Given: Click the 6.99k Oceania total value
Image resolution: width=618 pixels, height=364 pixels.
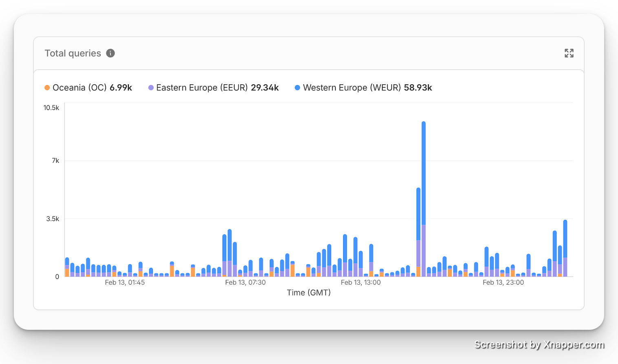Looking at the screenshot, I should tap(121, 87).
